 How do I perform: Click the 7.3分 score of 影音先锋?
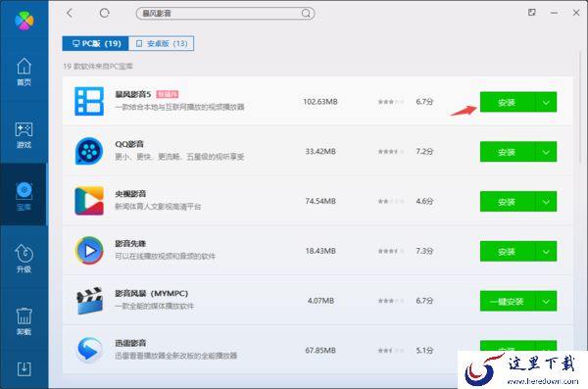coord(424,251)
